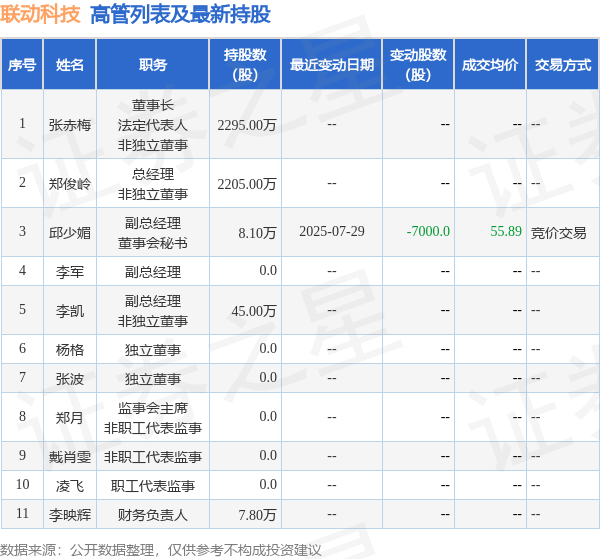Click the name 李凯

(x=70, y=311)
